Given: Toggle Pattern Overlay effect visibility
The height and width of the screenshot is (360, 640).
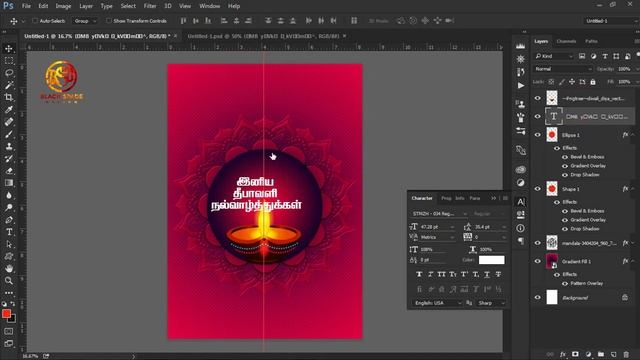Looking at the screenshot, I should pos(565,283).
